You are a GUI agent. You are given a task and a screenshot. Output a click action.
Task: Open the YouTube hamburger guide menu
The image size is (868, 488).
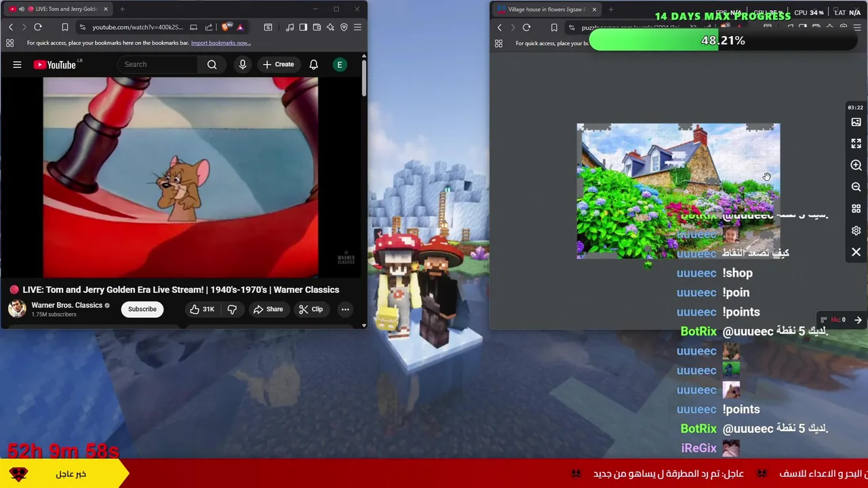[x=17, y=64]
